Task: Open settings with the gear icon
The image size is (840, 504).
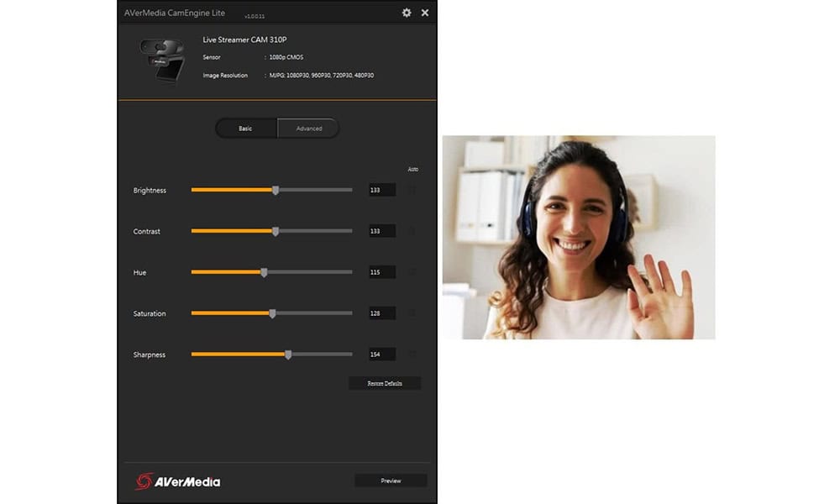Action: (407, 13)
